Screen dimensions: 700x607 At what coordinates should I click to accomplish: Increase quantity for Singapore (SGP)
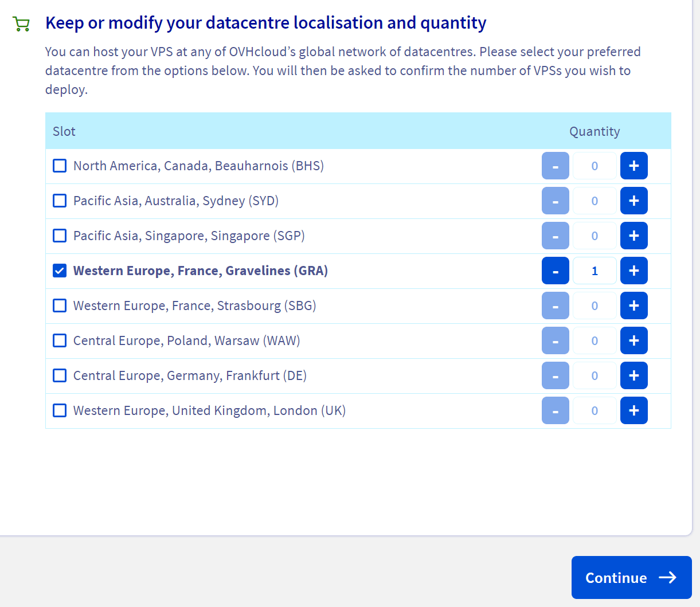pyautogui.click(x=634, y=236)
